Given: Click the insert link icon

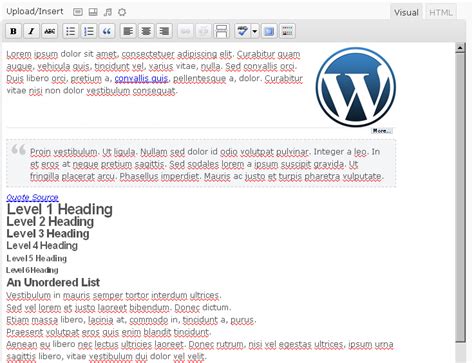Looking at the screenshot, I should click(185, 31).
